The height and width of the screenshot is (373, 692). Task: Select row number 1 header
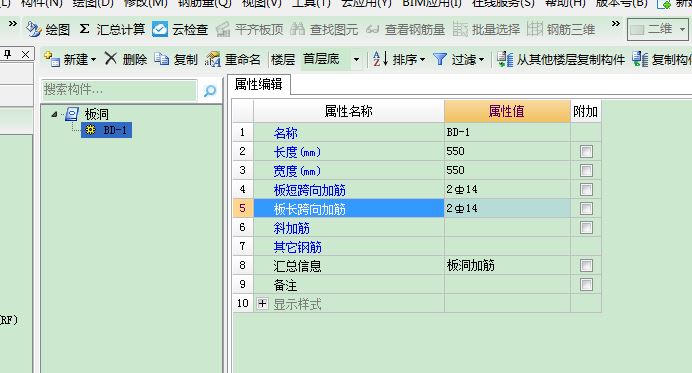pos(243,132)
